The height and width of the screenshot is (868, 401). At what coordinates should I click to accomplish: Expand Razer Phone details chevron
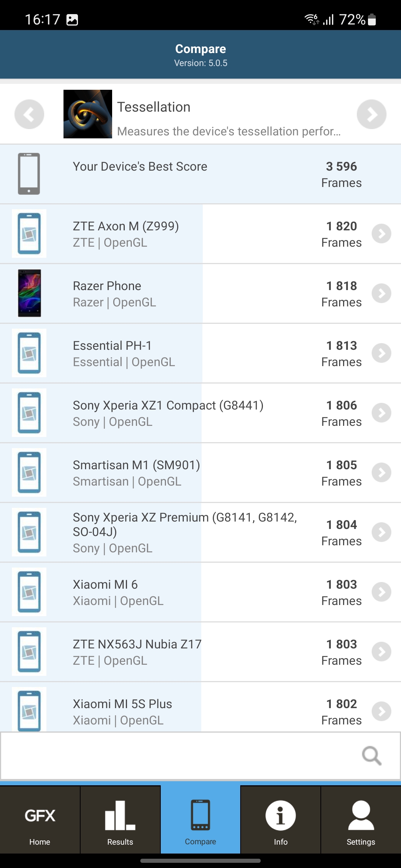[x=381, y=293]
